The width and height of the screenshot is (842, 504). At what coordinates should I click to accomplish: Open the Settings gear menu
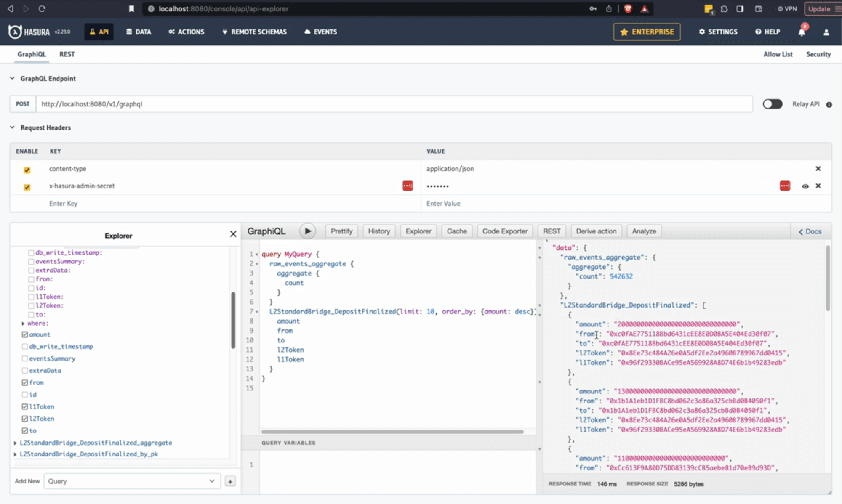pos(718,32)
